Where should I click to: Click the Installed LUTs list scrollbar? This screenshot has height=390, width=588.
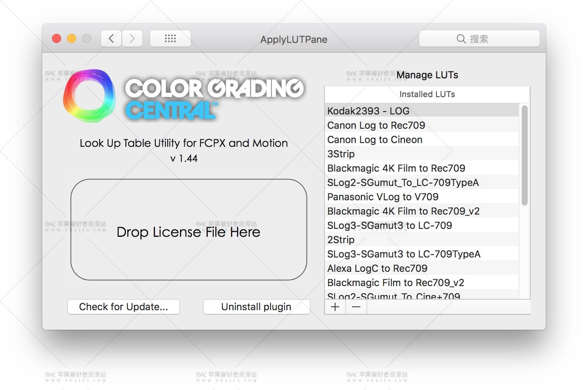524,155
